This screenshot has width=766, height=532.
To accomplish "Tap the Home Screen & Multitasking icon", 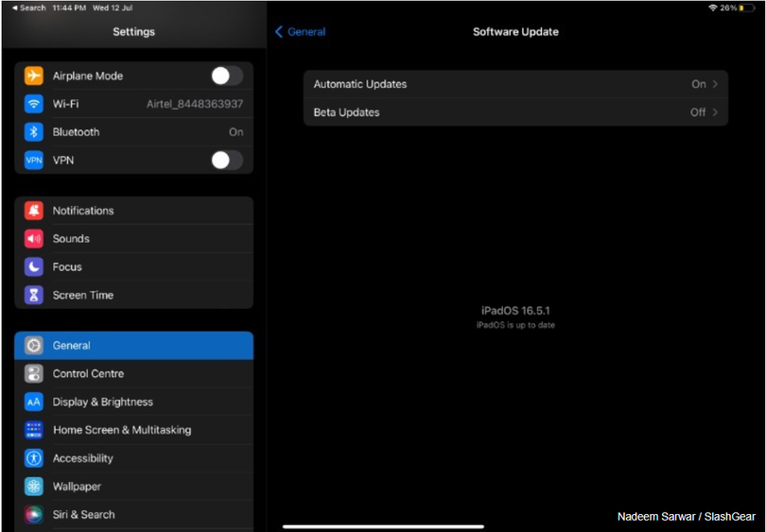I will pyautogui.click(x=34, y=430).
